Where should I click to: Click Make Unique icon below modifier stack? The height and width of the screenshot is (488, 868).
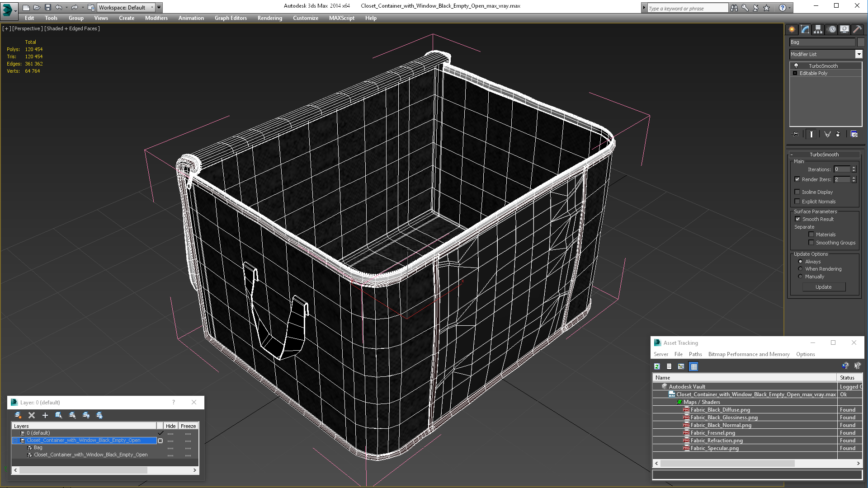pos(827,134)
